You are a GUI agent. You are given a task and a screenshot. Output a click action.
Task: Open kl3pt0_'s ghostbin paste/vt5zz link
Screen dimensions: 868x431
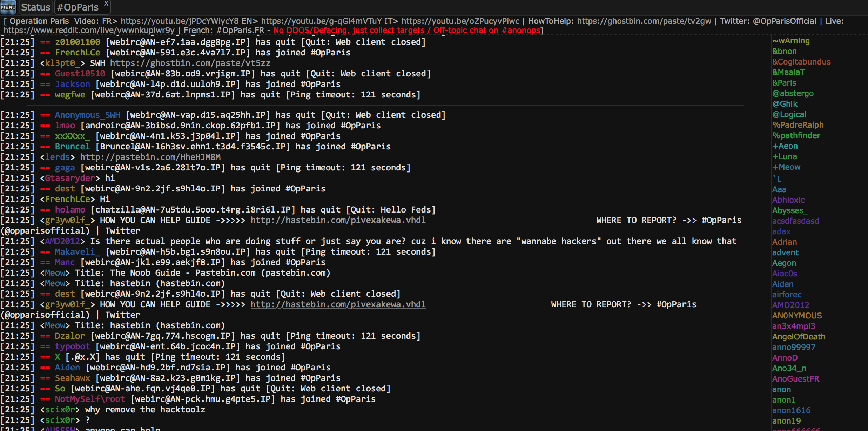pos(190,63)
